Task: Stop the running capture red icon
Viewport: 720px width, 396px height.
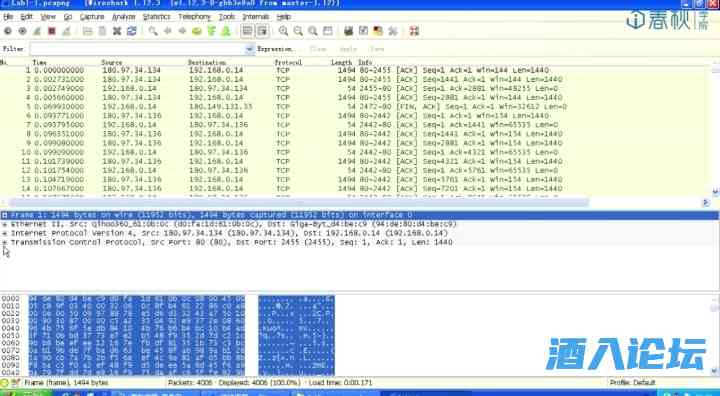Action: (52, 31)
